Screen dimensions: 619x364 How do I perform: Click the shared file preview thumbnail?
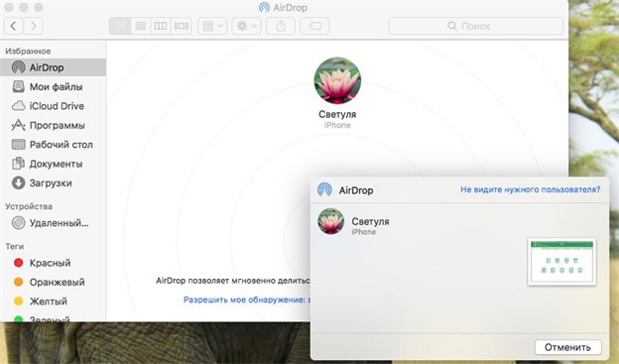[x=561, y=262]
